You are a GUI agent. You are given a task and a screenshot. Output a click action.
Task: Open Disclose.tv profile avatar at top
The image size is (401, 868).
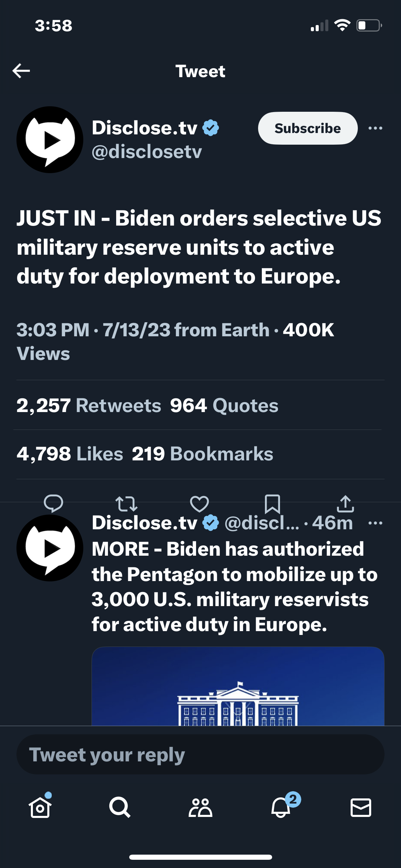tap(50, 140)
